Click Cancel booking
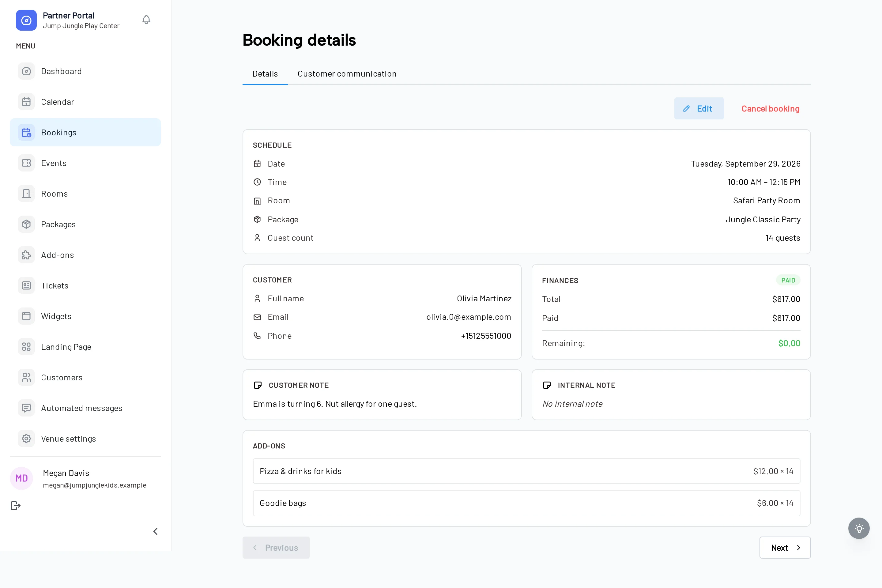This screenshot has width=882, height=588. [x=770, y=109]
